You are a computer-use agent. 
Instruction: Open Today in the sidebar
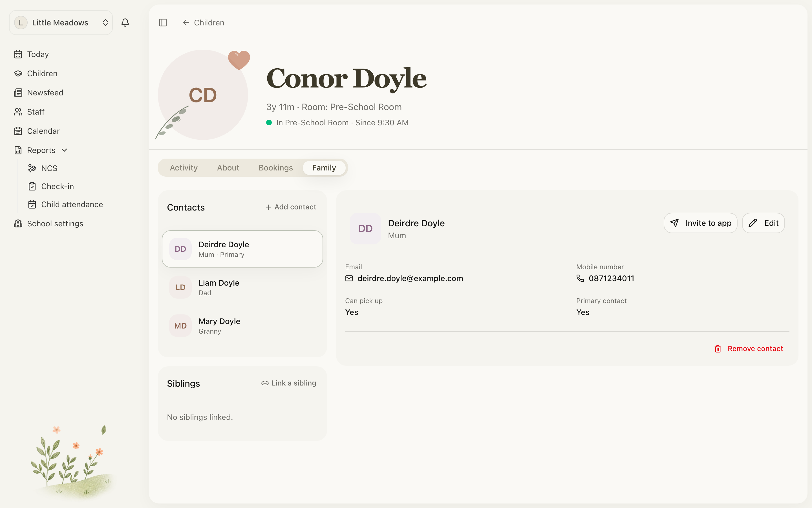click(x=38, y=54)
